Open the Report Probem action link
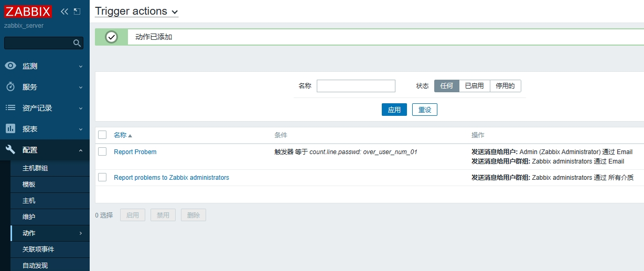644x271 pixels. click(135, 152)
